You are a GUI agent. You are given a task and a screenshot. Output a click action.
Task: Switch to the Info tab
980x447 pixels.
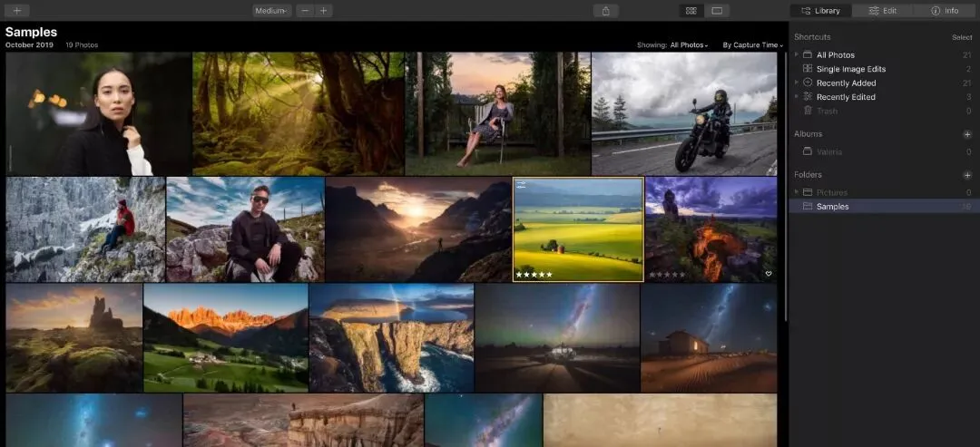point(945,11)
